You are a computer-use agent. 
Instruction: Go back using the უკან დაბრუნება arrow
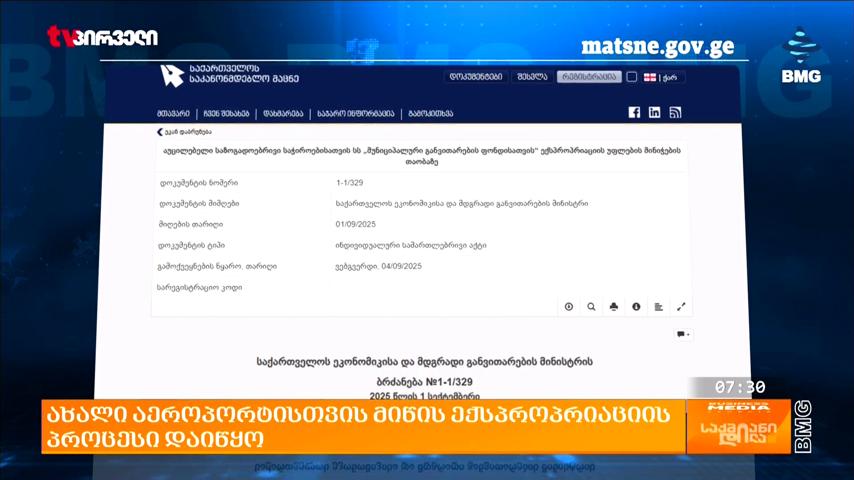(184, 132)
